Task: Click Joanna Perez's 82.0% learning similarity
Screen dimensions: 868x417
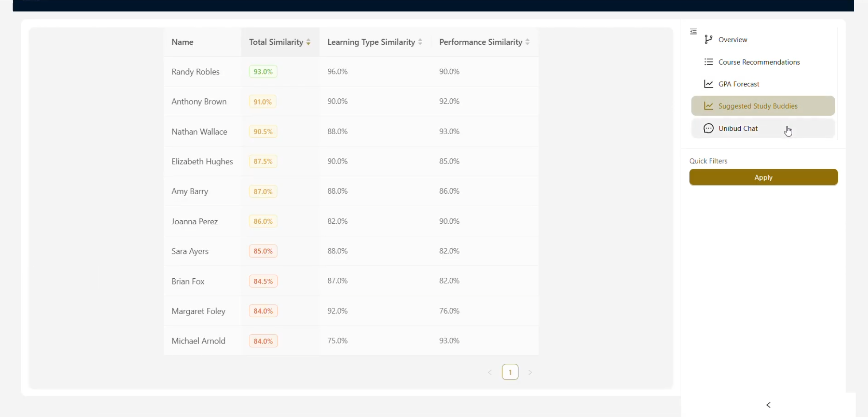Action: (338, 221)
